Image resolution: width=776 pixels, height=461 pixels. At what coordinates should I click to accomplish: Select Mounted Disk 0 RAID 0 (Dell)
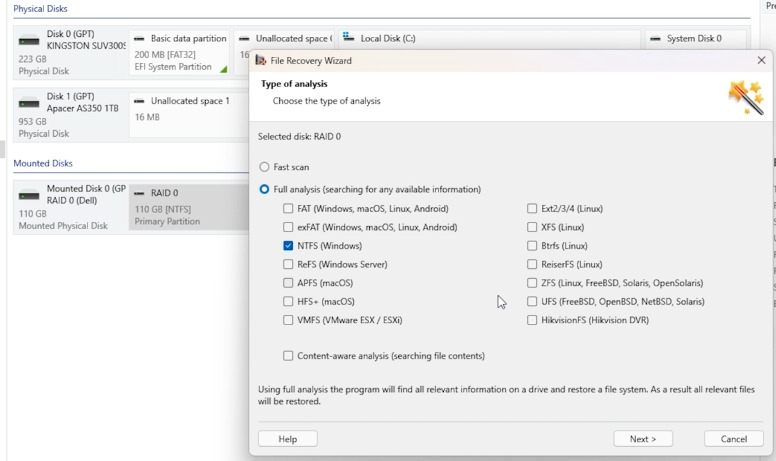click(70, 207)
